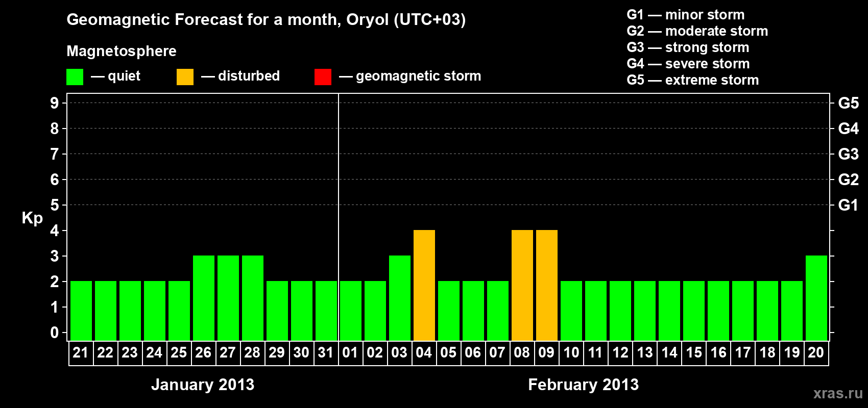Click the date label 20
868x408 pixels.
coord(816,352)
